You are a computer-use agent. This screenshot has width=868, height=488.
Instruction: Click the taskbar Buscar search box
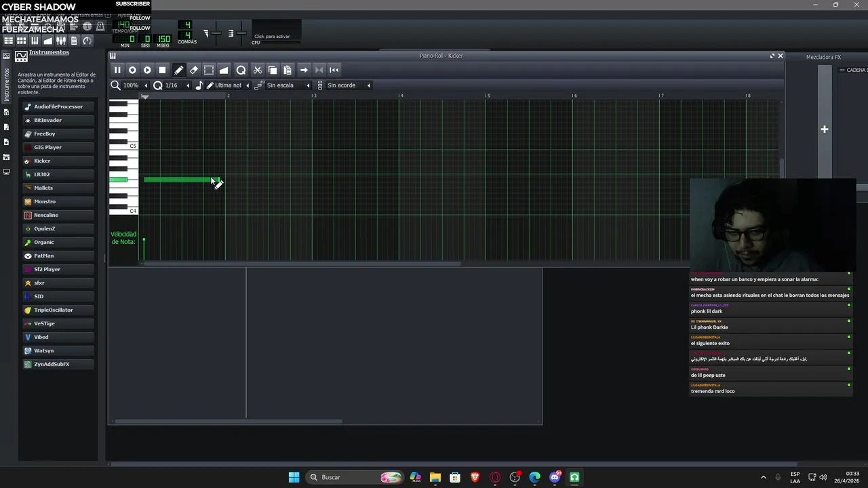[354, 477]
